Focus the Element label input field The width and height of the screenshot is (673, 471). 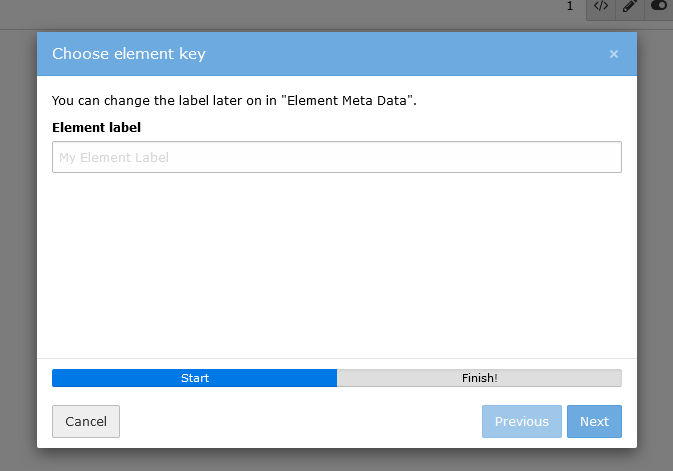pyautogui.click(x=337, y=157)
